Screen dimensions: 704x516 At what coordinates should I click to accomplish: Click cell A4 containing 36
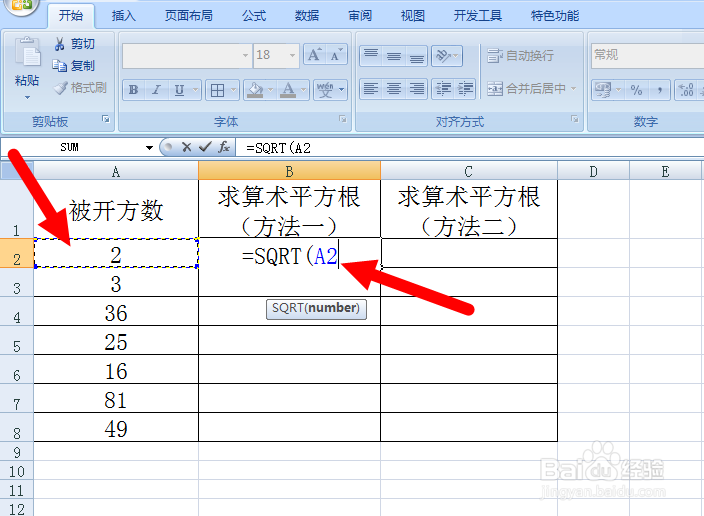tap(116, 312)
